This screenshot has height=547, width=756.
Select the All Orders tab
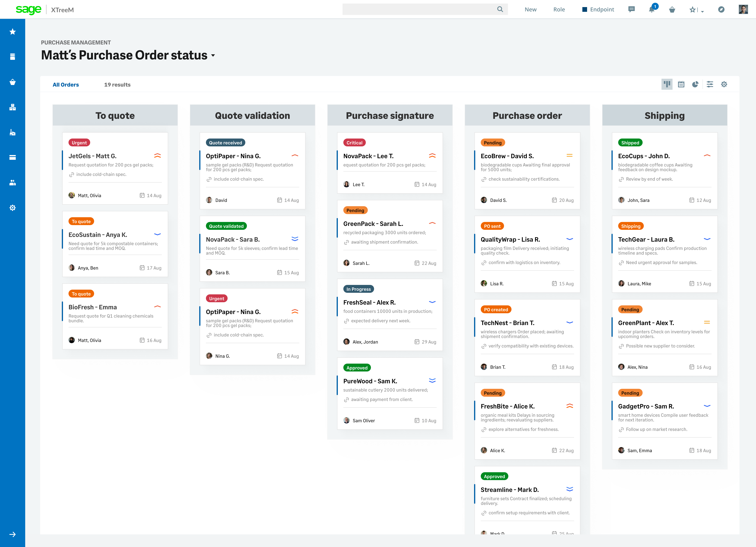[66, 84]
